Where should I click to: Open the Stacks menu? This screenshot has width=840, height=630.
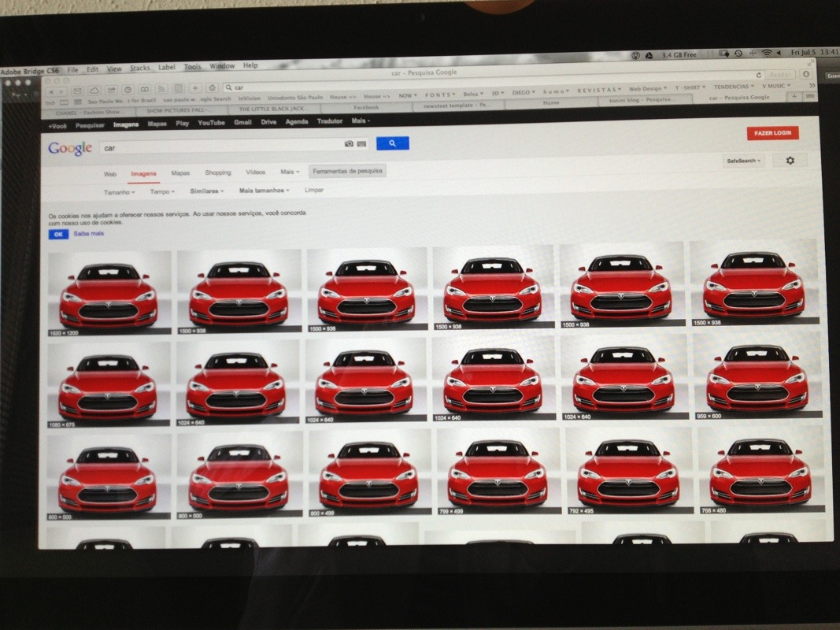click(x=140, y=68)
